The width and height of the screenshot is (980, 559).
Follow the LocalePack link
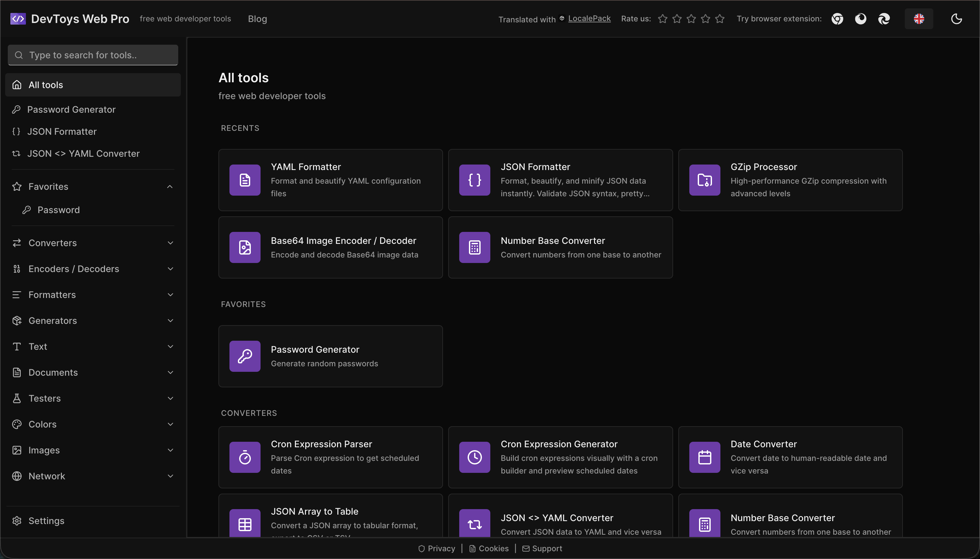(x=589, y=18)
